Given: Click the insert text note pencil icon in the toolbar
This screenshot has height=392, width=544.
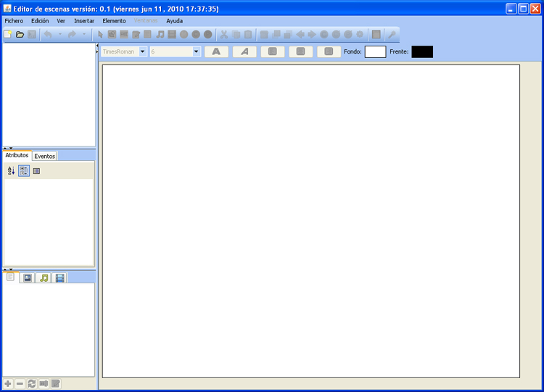Looking at the screenshot, I should pos(136,34).
